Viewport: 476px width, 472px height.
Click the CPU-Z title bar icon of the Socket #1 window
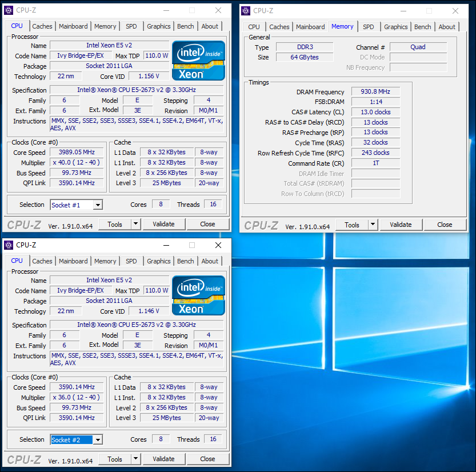[9, 10]
